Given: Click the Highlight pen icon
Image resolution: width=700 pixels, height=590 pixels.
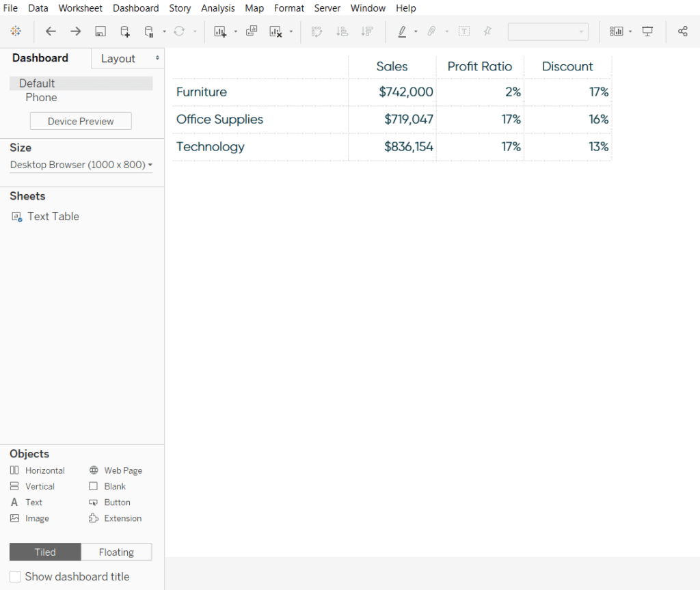Looking at the screenshot, I should (404, 31).
